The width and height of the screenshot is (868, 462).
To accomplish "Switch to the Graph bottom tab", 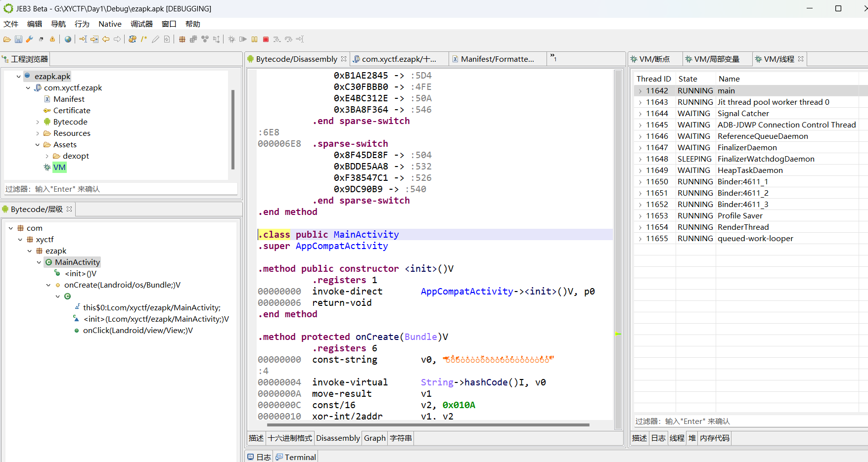I will [x=375, y=438].
